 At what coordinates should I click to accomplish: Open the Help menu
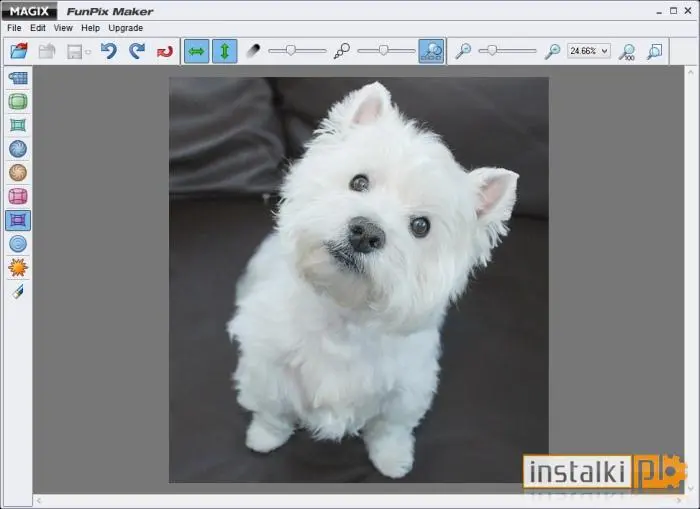coord(90,28)
